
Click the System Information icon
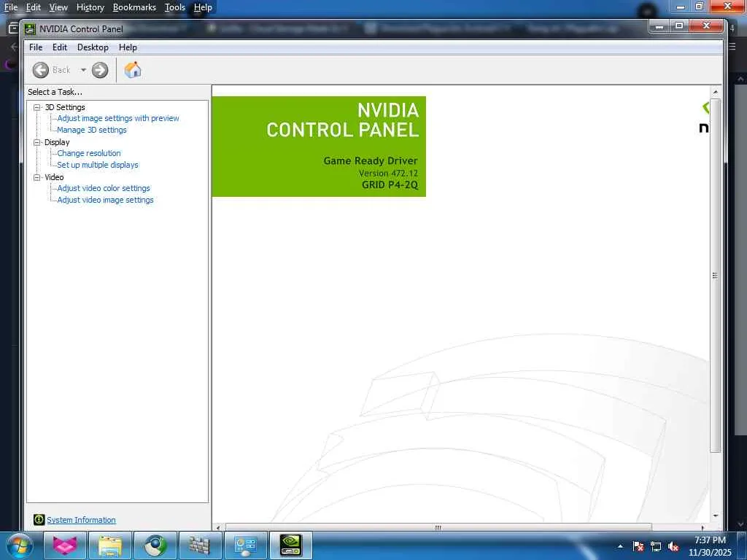[x=39, y=519]
